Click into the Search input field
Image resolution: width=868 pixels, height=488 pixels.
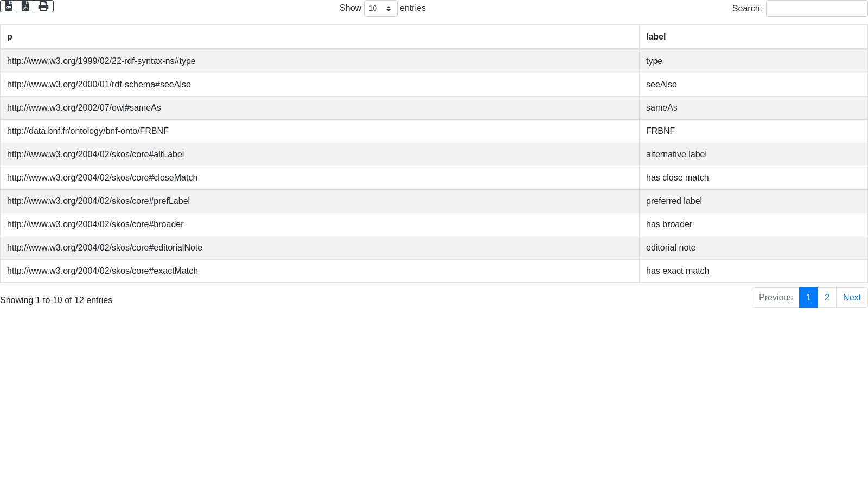click(x=816, y=9)
